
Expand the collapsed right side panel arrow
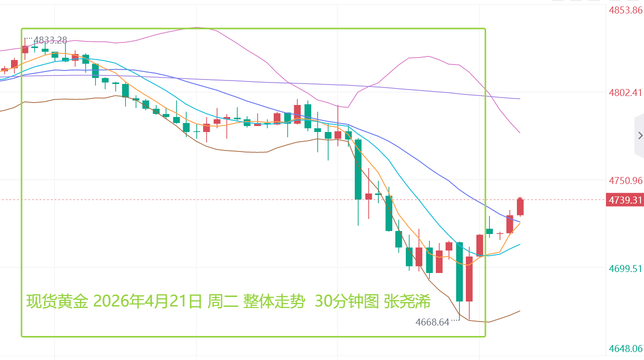(x=640, y=135)
